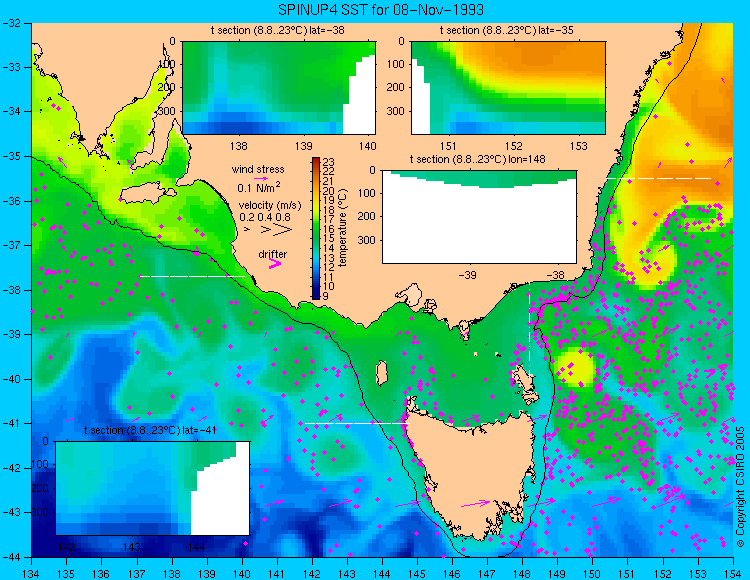Click King Island northwest of Tasmania
The width and height of the screenshot is (750, 580).
381,373
